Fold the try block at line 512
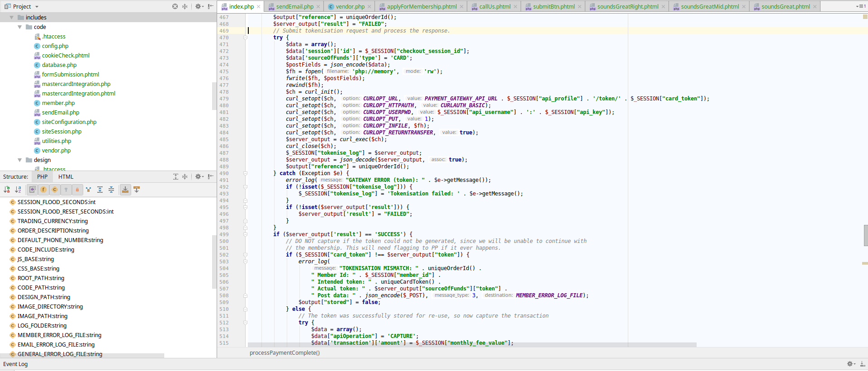868x371 pixels. (246, 323)
